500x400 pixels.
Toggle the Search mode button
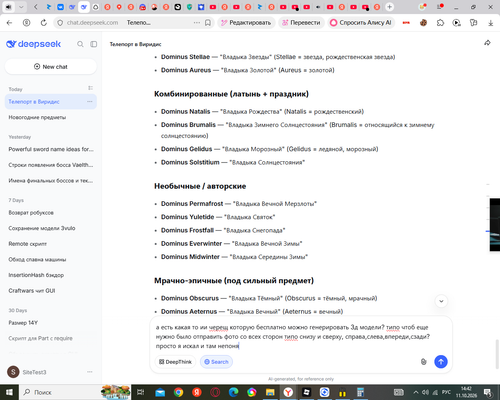(216, 362)
